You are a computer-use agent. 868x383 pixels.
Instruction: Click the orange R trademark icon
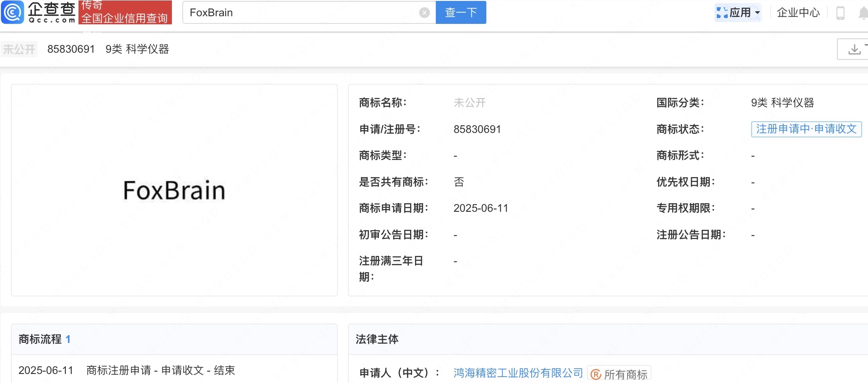[596, 374]
